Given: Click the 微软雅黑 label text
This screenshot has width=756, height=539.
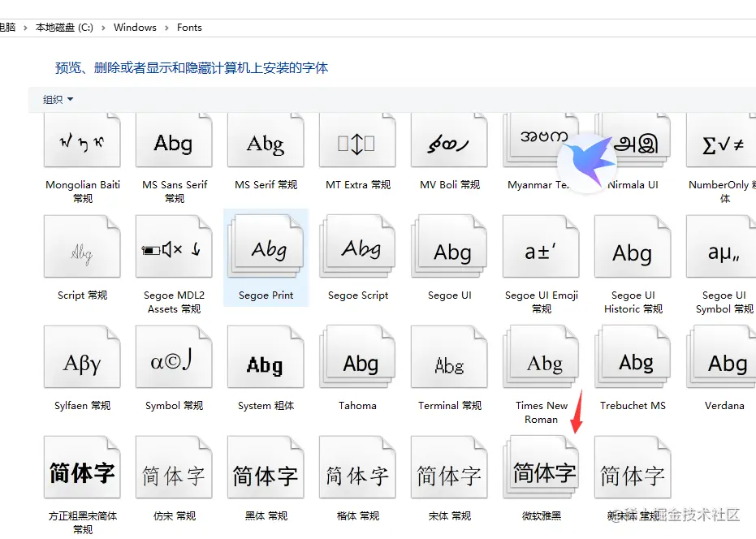Looking at the screenshot, I should pyautogui.click(x=542, y=515).
